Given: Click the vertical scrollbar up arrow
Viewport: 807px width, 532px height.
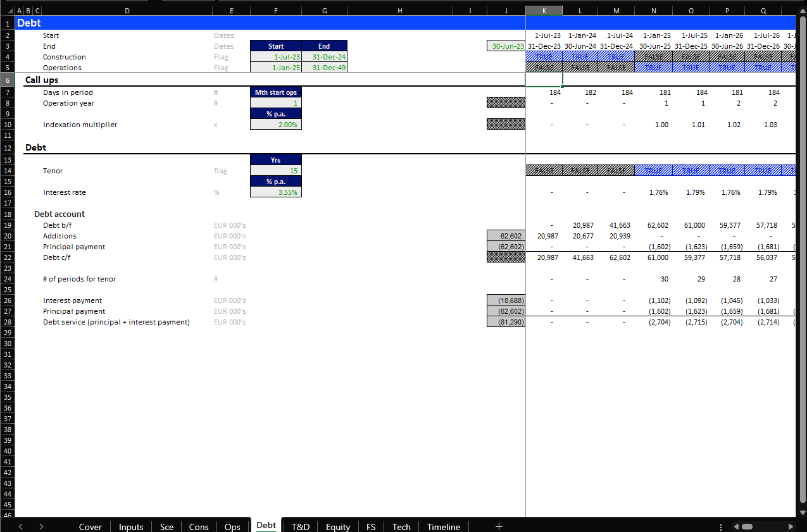Looking at the screenshot, I should click(801, 11).
